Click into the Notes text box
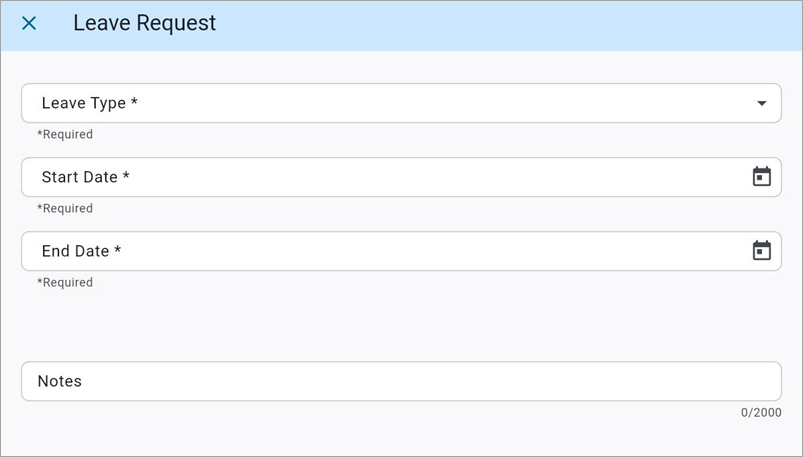Screen dimensions: 803x457 [x=400, y=381]
